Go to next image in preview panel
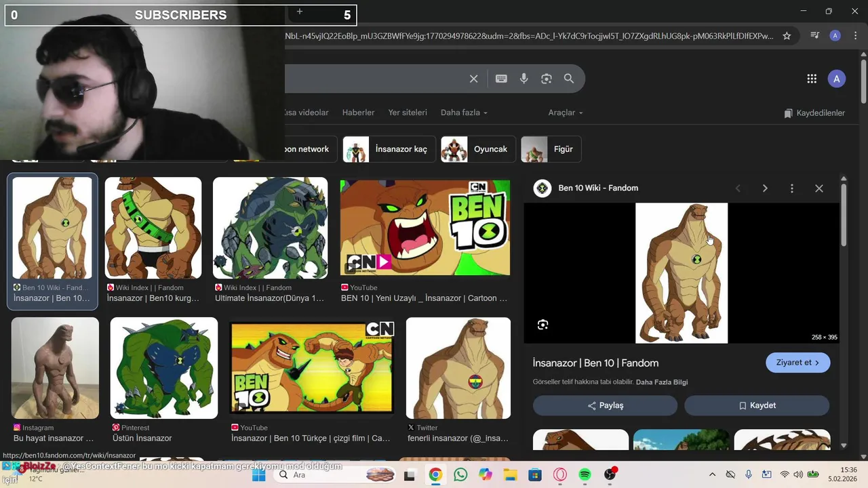 pyautogui.click(x=765, y=188)
